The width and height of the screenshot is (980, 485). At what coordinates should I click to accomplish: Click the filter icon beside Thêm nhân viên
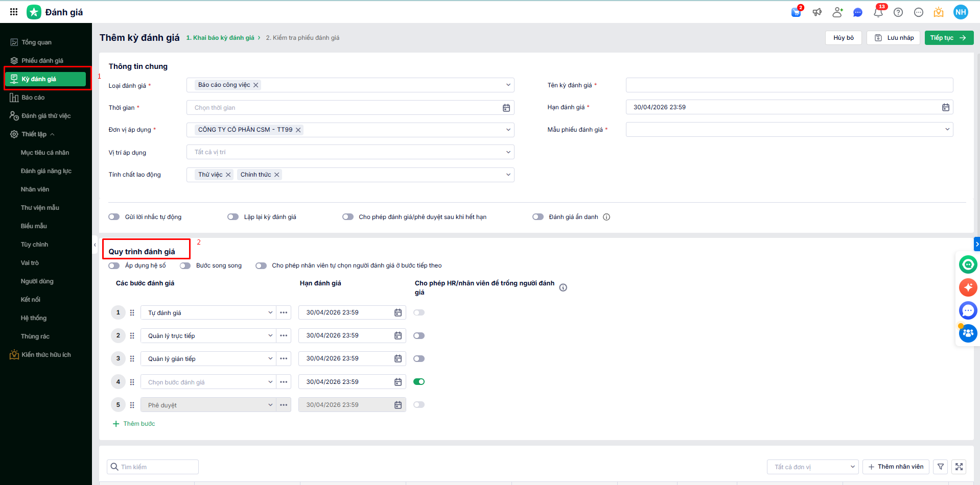(941, 467)
